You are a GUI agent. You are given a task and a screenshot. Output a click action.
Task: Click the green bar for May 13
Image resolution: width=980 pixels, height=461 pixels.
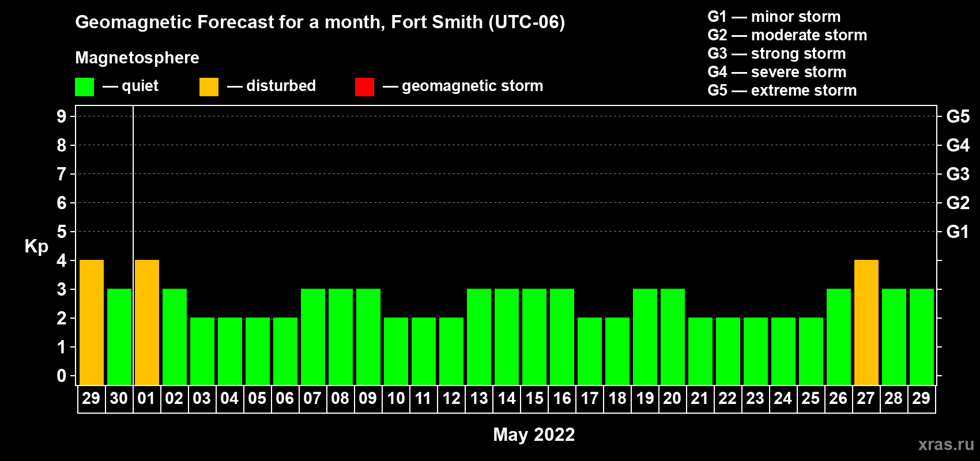[479, 337]
